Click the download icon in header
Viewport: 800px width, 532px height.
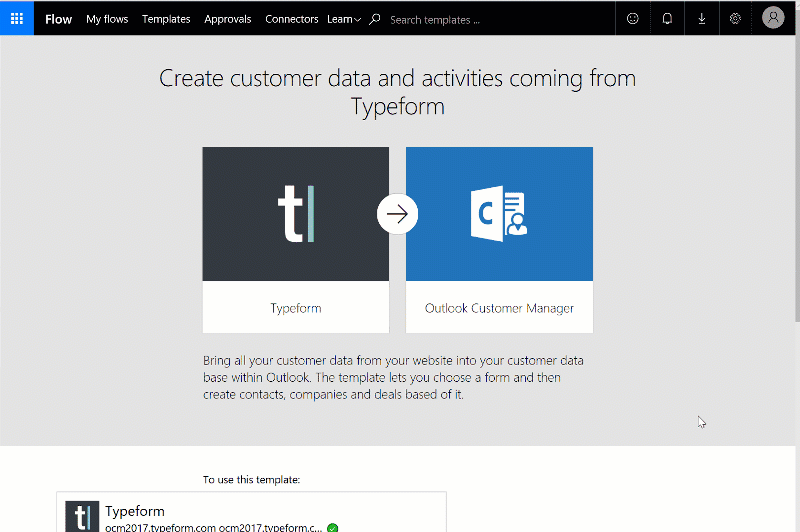tap(702, 18)
